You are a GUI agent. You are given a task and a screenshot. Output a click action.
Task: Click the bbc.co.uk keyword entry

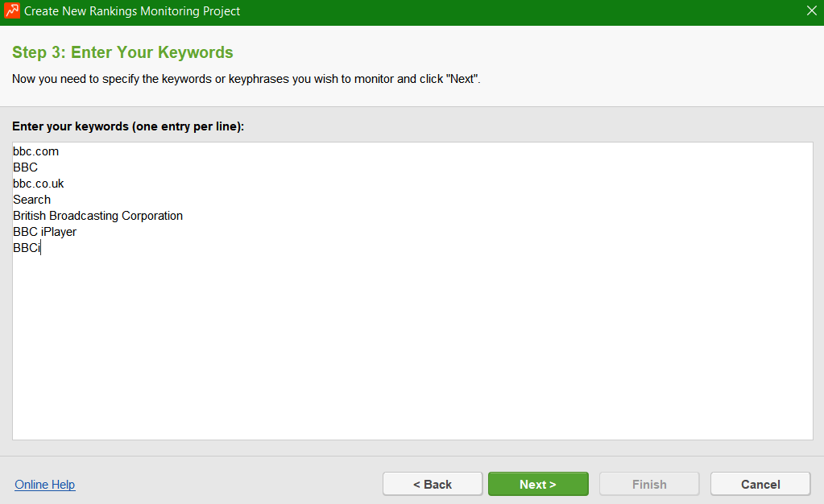click(x=39, y=184)
